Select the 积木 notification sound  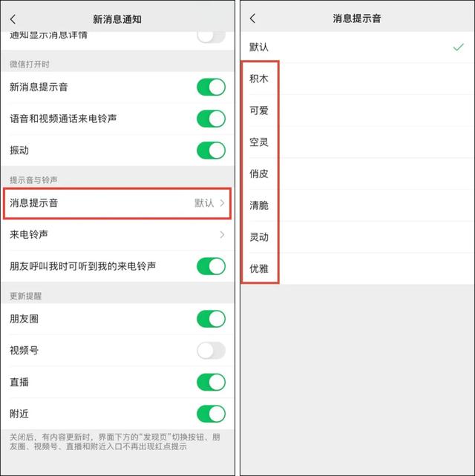358,79
